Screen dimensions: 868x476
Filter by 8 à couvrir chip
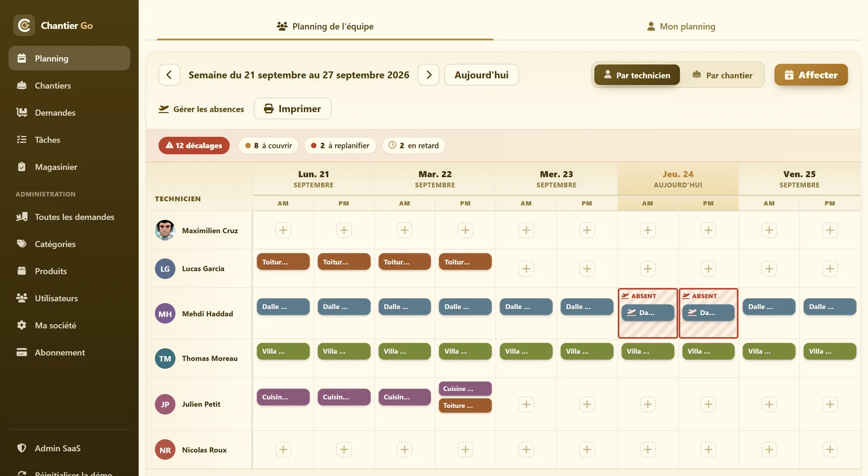269,145
